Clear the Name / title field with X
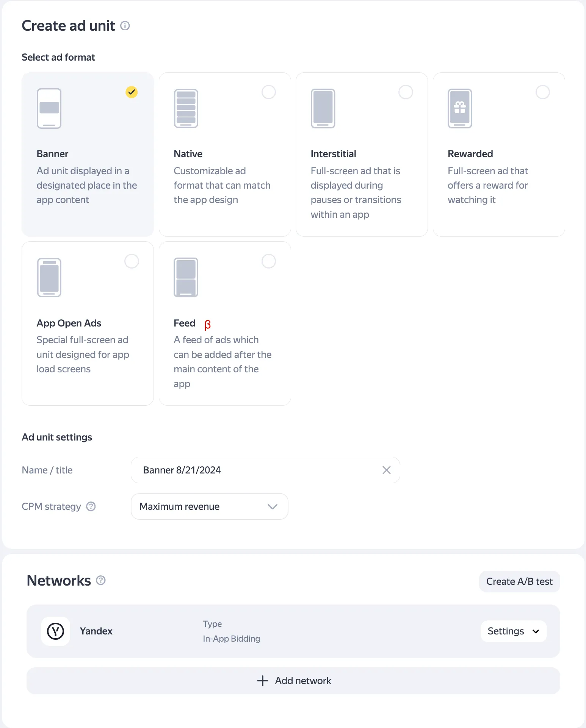 [386, 470]
